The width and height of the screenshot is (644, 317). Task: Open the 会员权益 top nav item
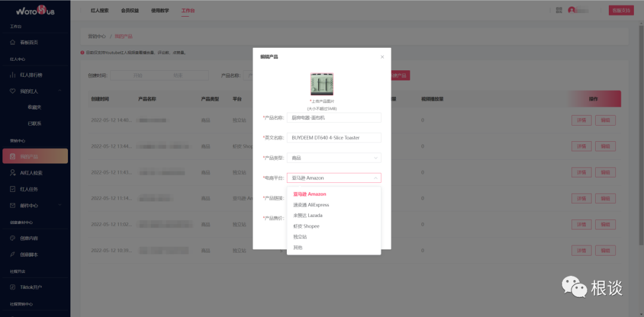(130, 11)
